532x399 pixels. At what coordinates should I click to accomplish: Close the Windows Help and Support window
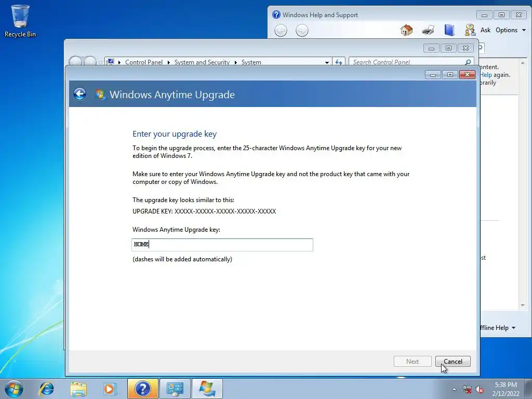click(518, 15)
